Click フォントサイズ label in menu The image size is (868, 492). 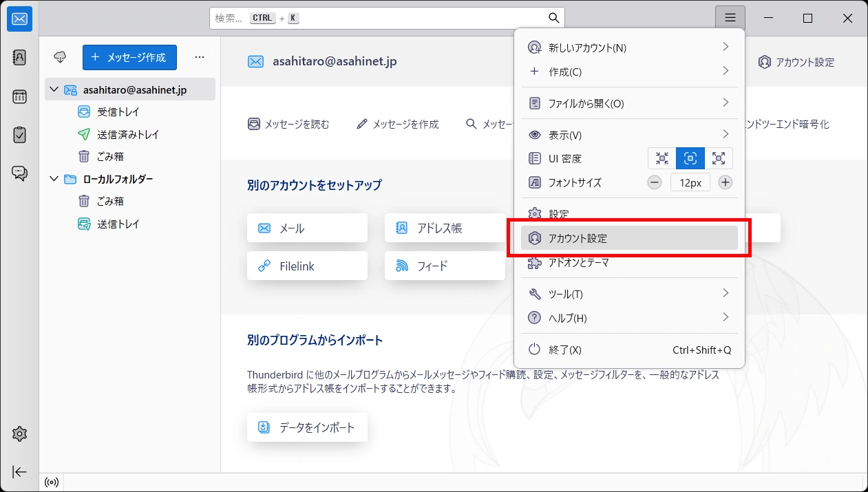pos(575,182)
